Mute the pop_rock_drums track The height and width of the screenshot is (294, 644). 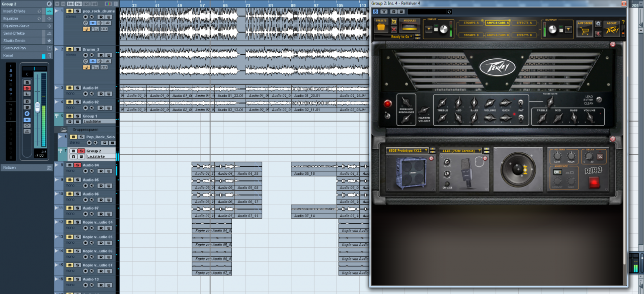70,11
